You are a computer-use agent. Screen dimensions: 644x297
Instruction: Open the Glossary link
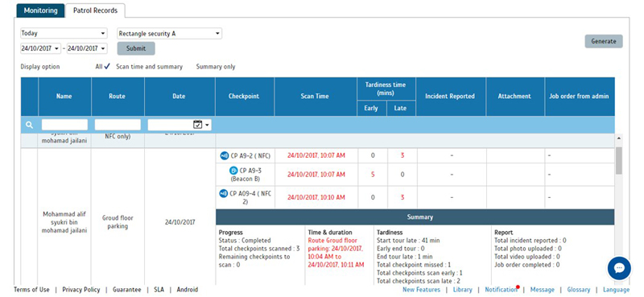click(x=578, y=290)
